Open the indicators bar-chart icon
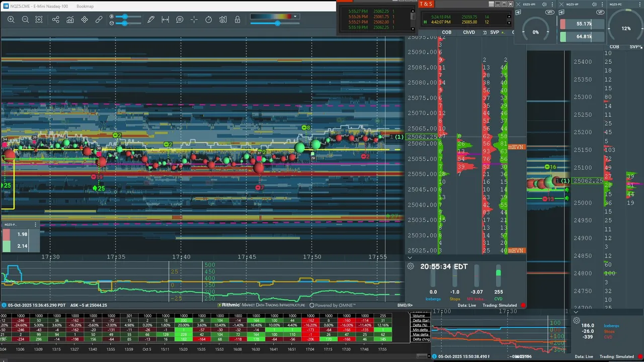This screenshot has width=644, height=362. click(70, 20)
